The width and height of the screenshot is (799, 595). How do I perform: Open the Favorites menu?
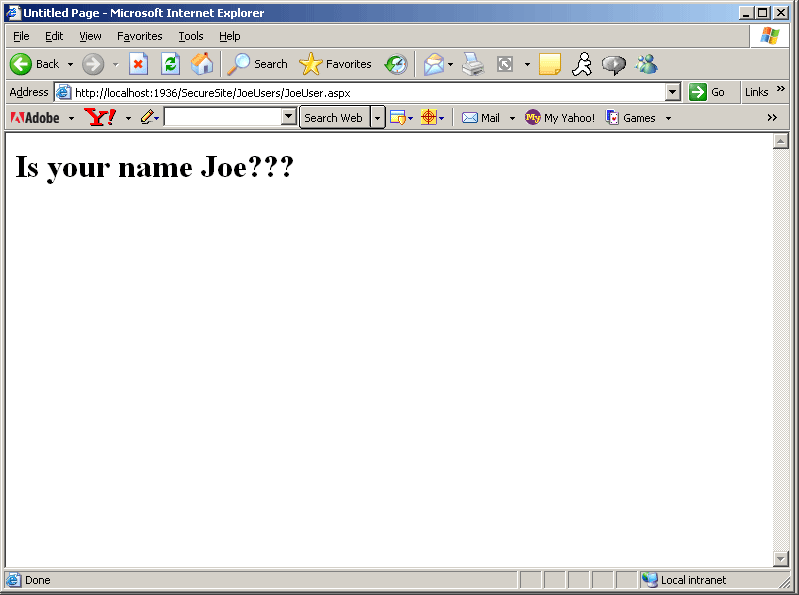click(x=139, y=36)
